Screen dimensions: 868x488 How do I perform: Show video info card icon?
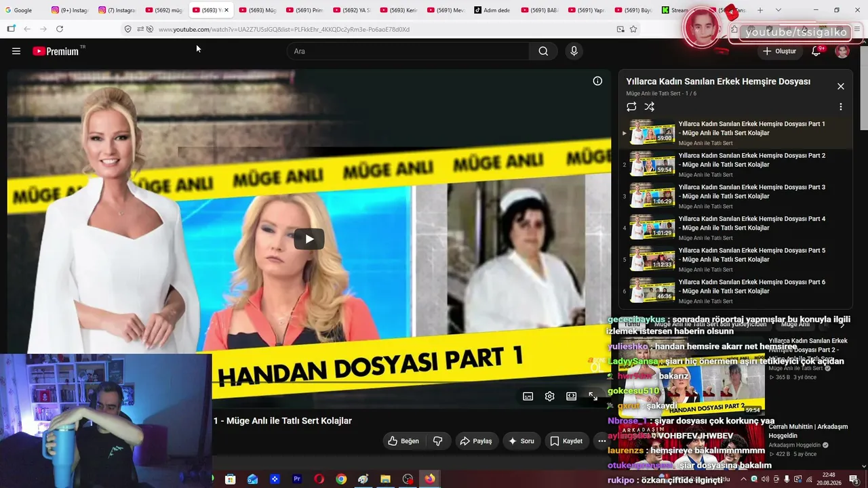597,81
